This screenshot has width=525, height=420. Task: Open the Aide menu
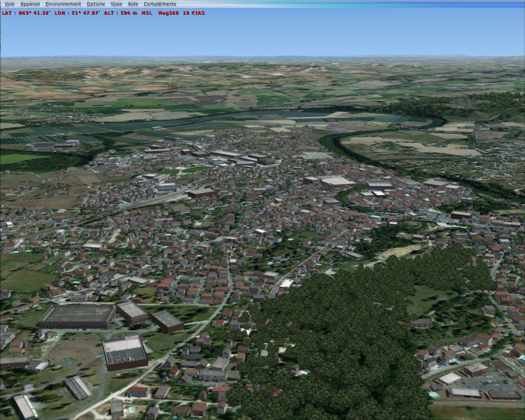(x=133, y=4)
